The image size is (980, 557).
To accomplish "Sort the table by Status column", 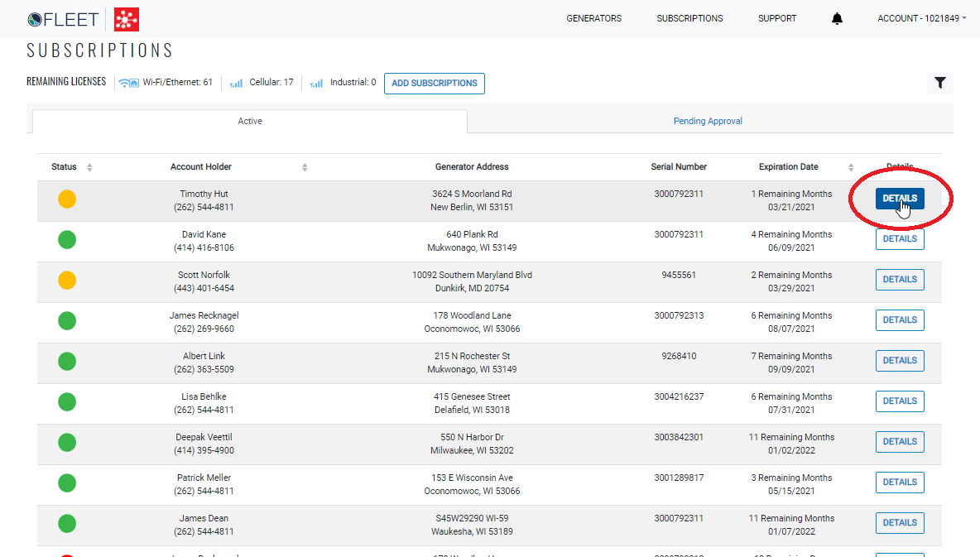I will pos(89,167).
